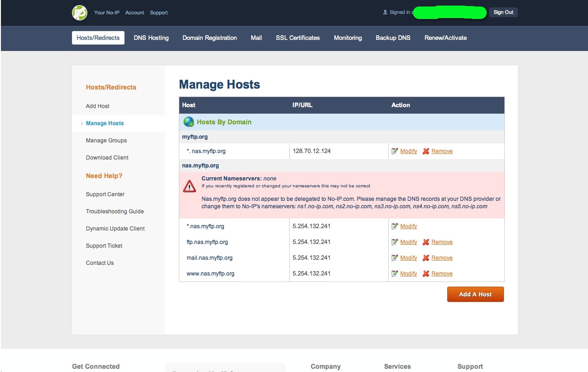
Task: Click modify pencil icon for mail.nas.myftp.org
Action: [x=395, y=258]
